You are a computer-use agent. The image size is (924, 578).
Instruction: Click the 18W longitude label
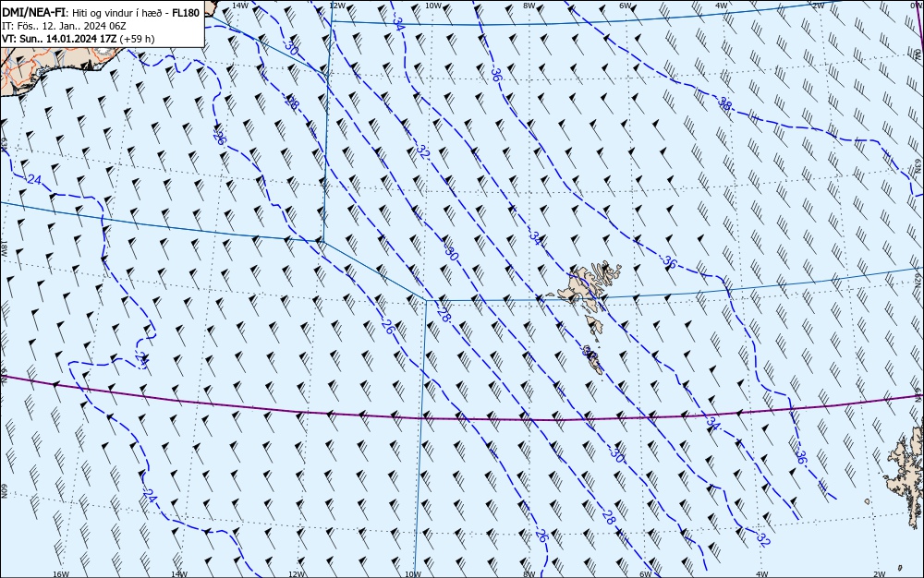4,249
